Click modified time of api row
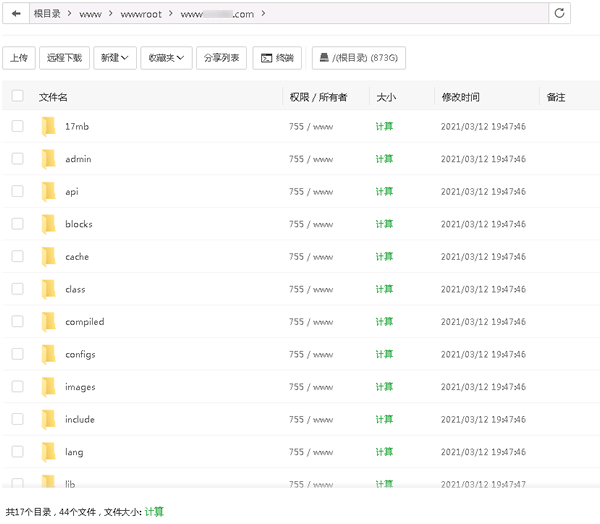 click(x=483, y=191)
